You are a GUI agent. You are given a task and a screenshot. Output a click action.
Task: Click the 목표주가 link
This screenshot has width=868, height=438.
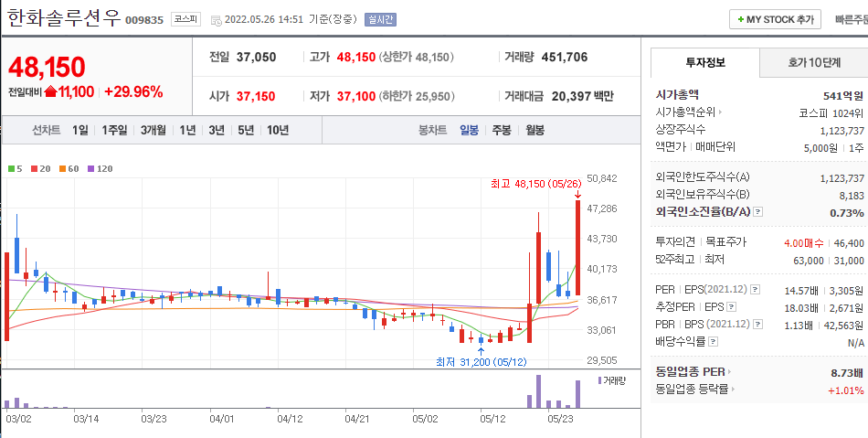(725, 242)
